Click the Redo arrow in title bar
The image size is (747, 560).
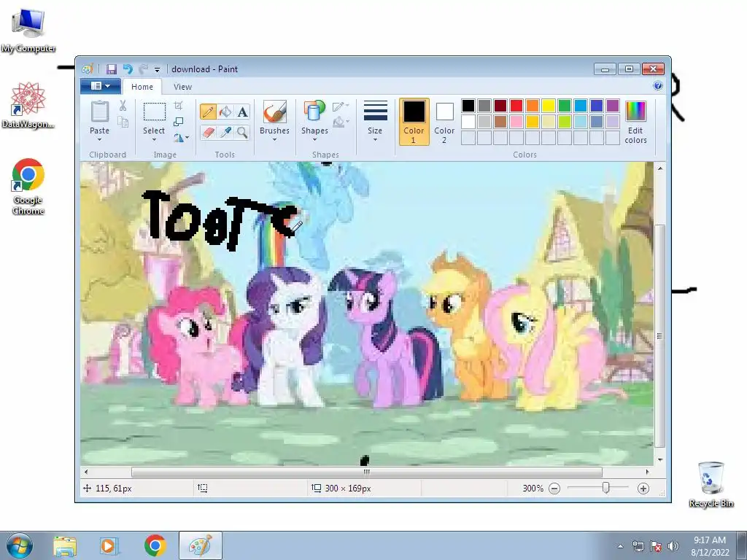tap(143, 69)
